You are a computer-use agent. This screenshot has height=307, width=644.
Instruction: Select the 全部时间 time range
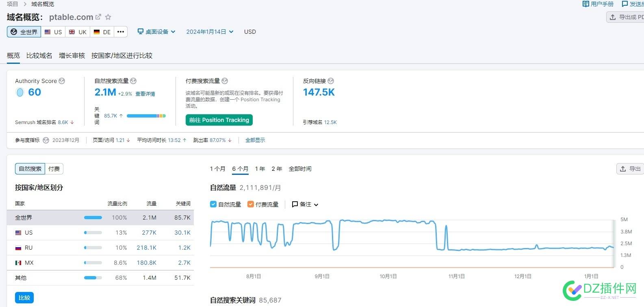(300, 169)
